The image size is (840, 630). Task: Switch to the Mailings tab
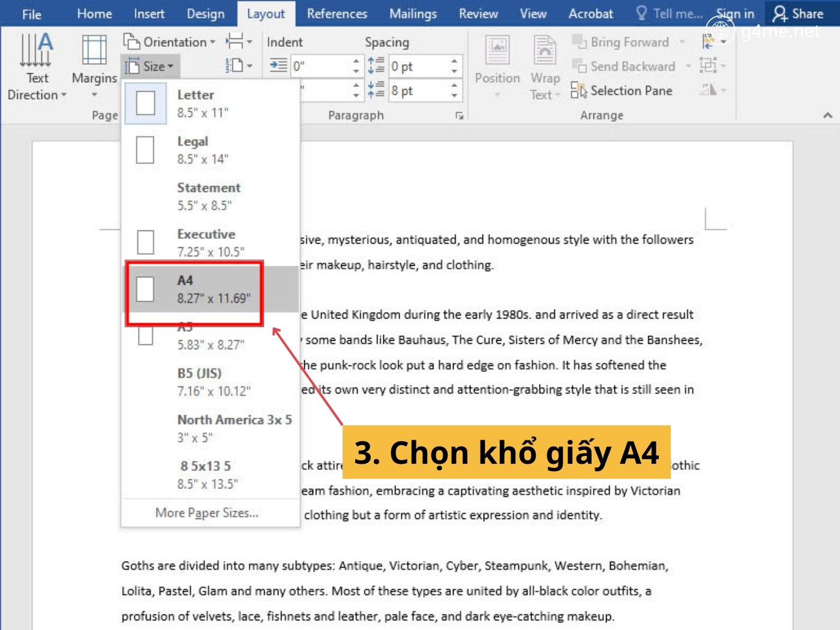tap(413, 14)
